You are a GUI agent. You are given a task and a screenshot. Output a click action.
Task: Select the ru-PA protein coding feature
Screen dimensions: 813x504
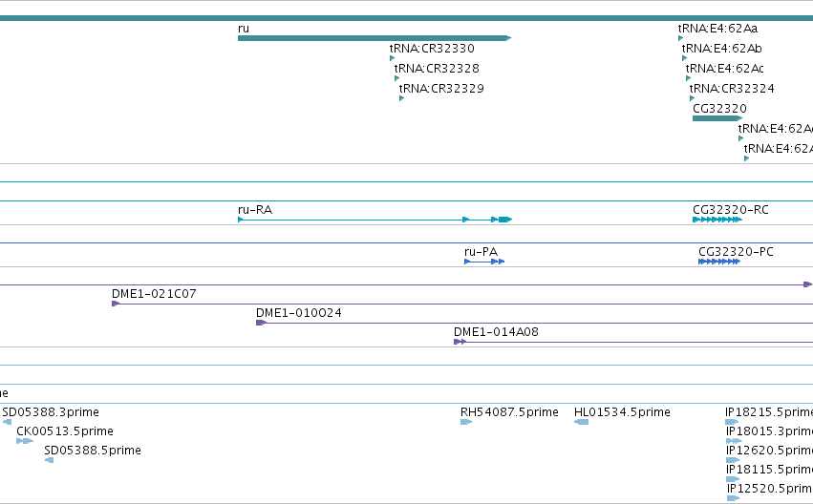click(484, 262)
